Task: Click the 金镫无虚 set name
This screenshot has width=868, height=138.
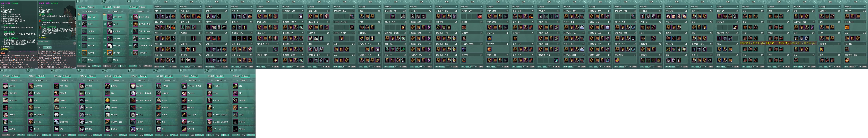Action: click(312, 33)
